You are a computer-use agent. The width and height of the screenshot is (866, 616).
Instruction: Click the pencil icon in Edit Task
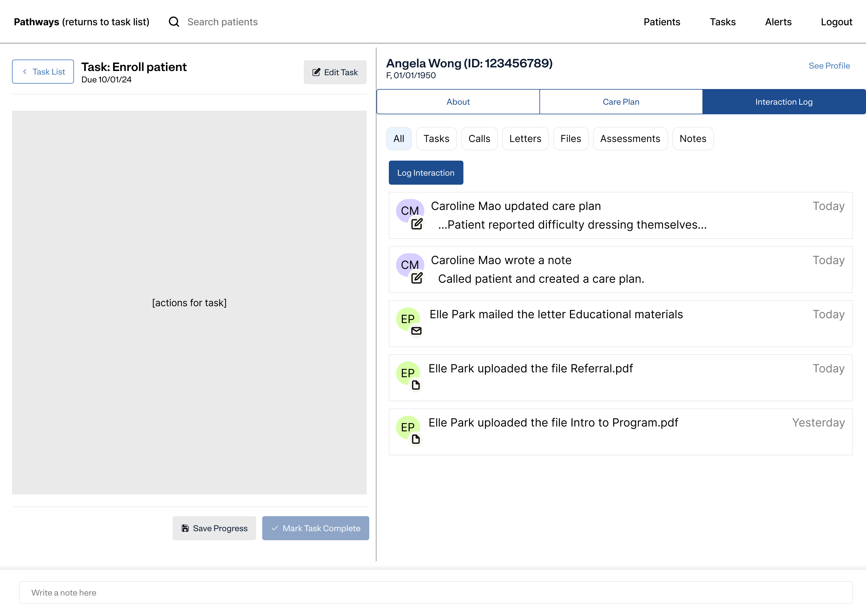tap(316, 72)
